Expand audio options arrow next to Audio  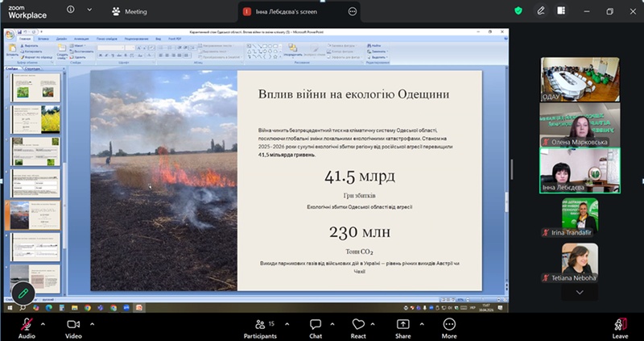point(43,324)
